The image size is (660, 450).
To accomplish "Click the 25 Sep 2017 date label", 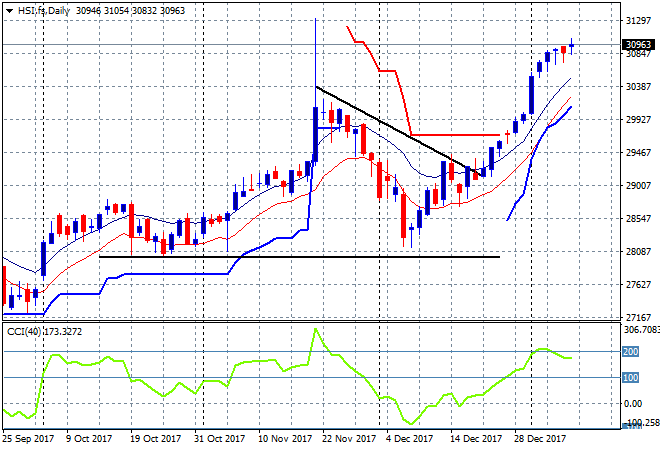I will pos(29,439).
